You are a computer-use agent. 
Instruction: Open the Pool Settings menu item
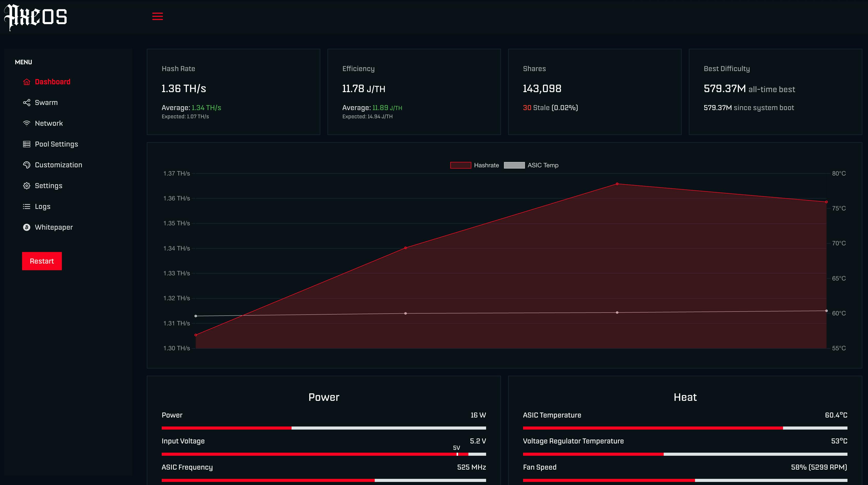click(x=56, y=144)
